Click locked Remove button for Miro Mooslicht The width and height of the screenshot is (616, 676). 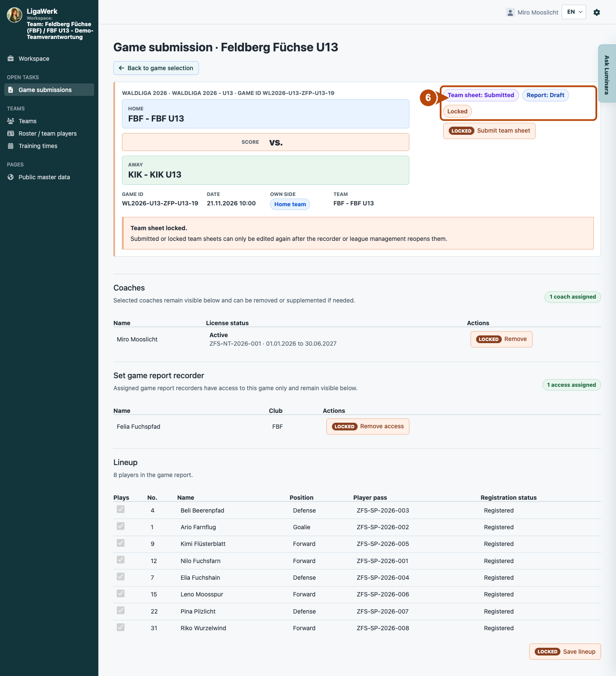click(501, 339)
